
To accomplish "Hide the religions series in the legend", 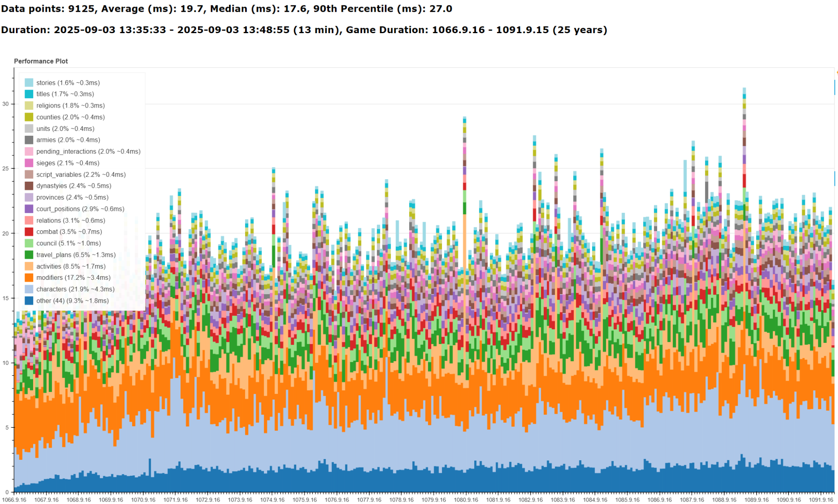I will tap(70, 106).
